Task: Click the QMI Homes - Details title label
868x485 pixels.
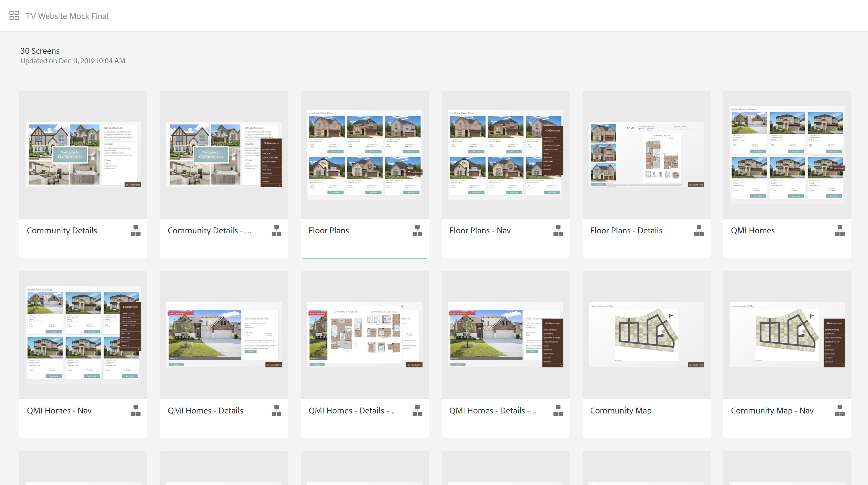Action: [205, 411]
